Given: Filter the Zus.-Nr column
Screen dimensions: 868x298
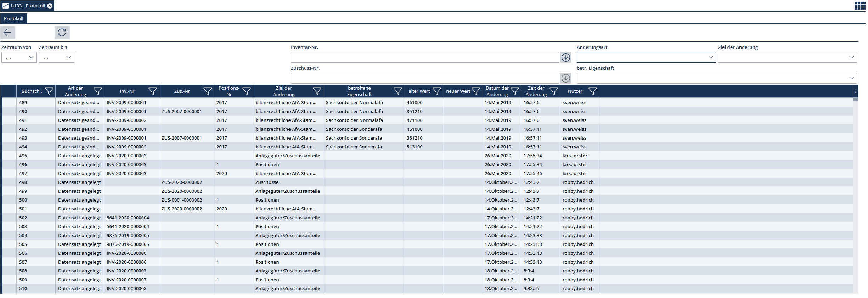Looking at the screenshot, I should 208,91.
